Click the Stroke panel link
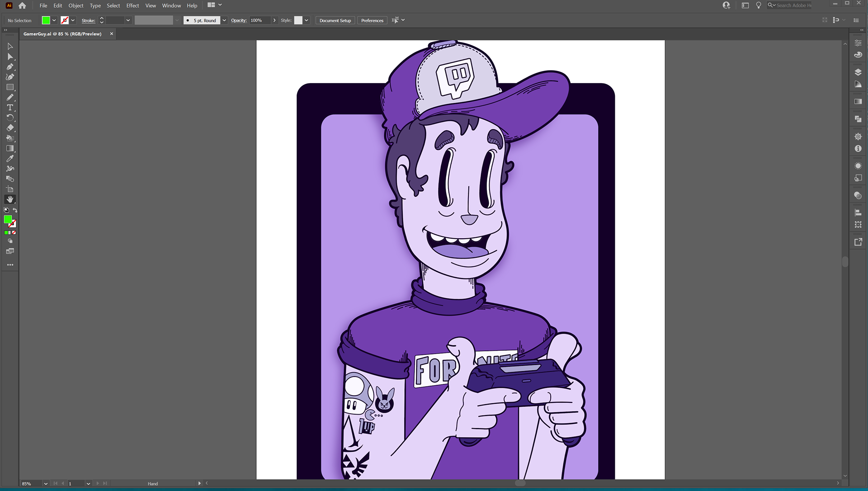 (88, 20)
